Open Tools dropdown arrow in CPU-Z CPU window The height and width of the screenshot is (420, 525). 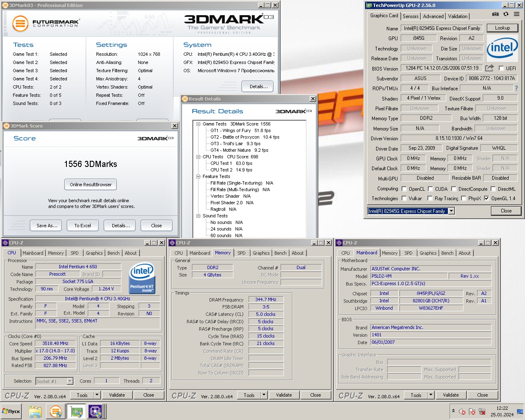[x=97, y=395]
